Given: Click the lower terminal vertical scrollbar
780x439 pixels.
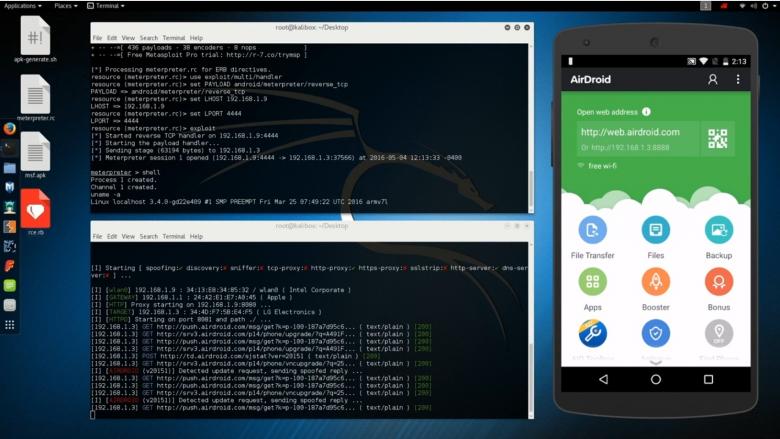Looking at the screenshot, I should [x=531, y=331].
